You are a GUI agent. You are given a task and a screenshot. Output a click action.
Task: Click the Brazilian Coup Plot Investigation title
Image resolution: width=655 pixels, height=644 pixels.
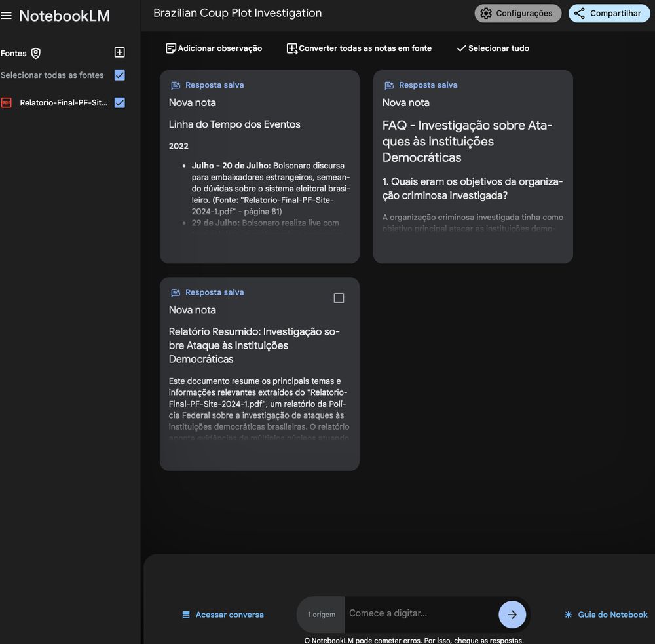(237, 13)
